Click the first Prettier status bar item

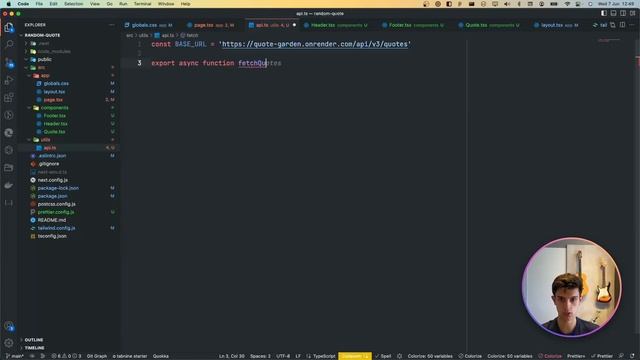tap(576, 356)
